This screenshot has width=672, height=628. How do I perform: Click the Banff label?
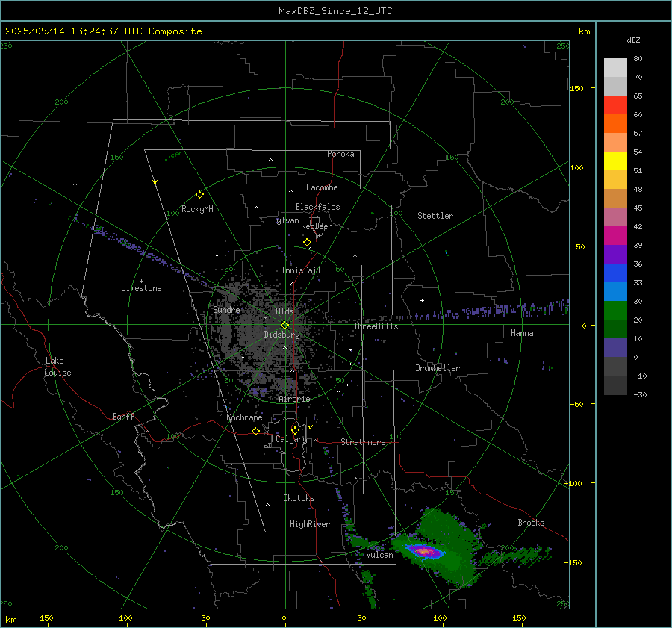(x=123, y=416)
